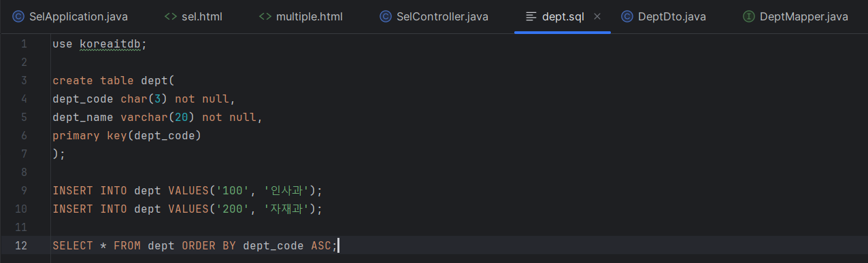Open the sel.html editor tab
Screen dimensions: 868x263
click(x=193, y=16)
